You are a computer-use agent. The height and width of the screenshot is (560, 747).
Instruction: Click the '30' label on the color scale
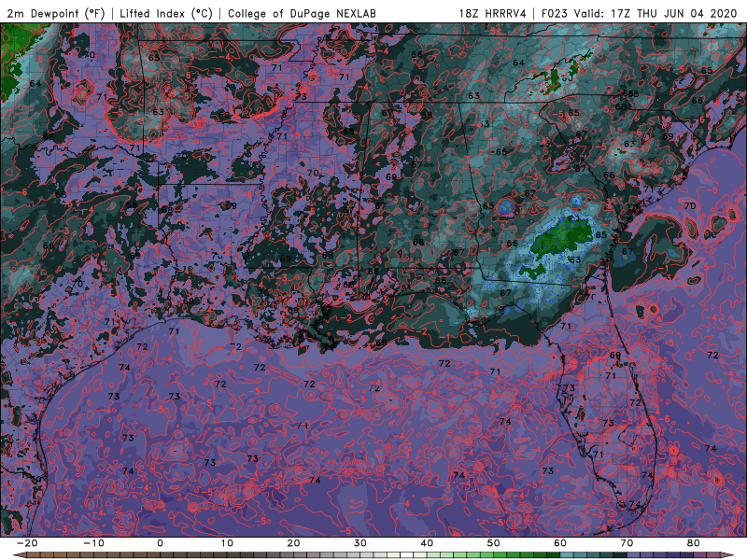pos(360,543)
